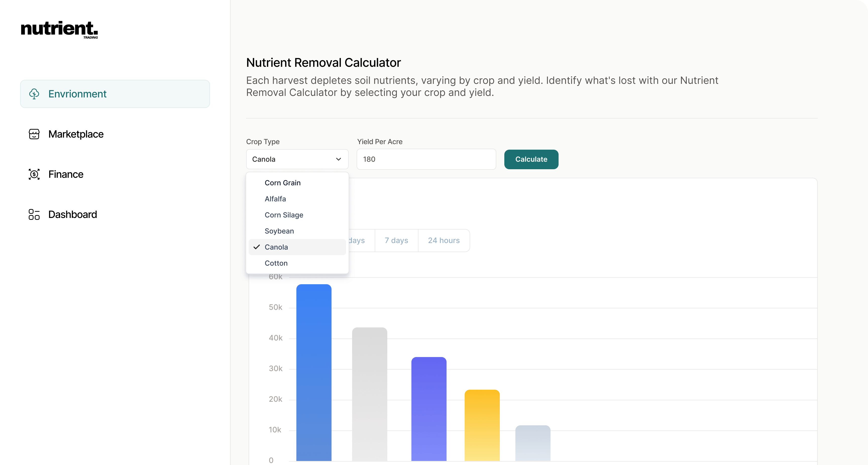Select Alfalfa crop option
The height and width of the screenshot is (465, 868).
(297, 199)
